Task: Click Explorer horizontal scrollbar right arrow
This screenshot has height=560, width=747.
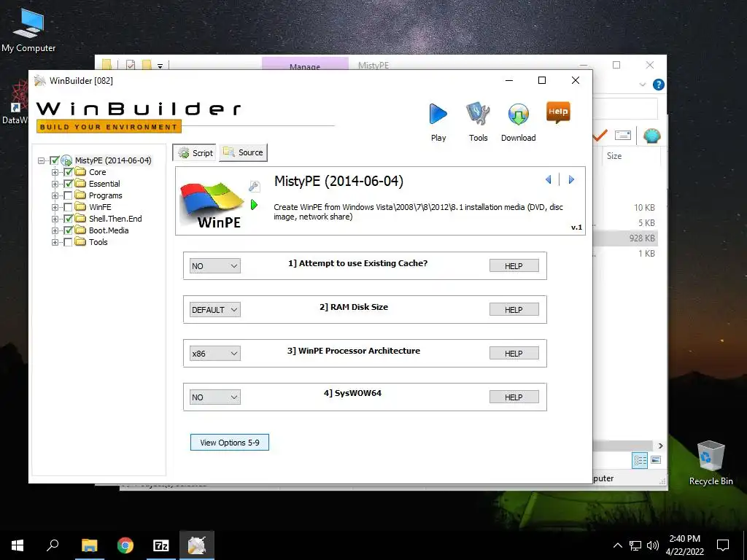Action: [x=660, y=446]
